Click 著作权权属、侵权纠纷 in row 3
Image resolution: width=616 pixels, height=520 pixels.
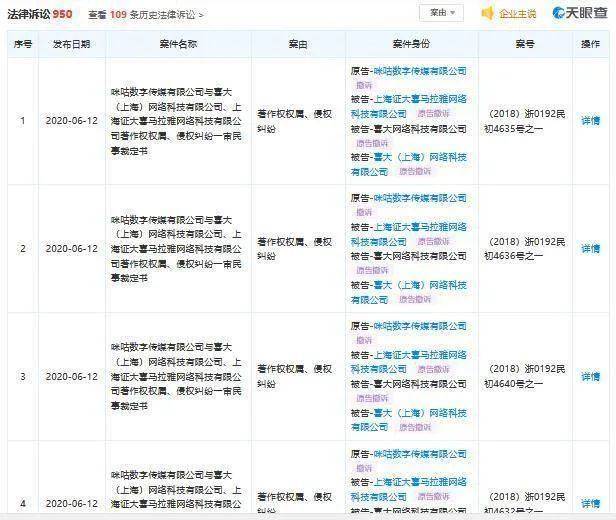295,376
